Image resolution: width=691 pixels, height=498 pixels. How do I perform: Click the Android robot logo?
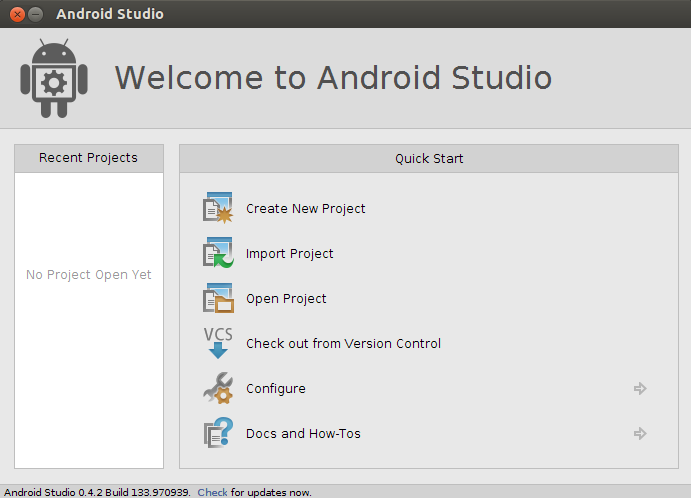point(54,78)
